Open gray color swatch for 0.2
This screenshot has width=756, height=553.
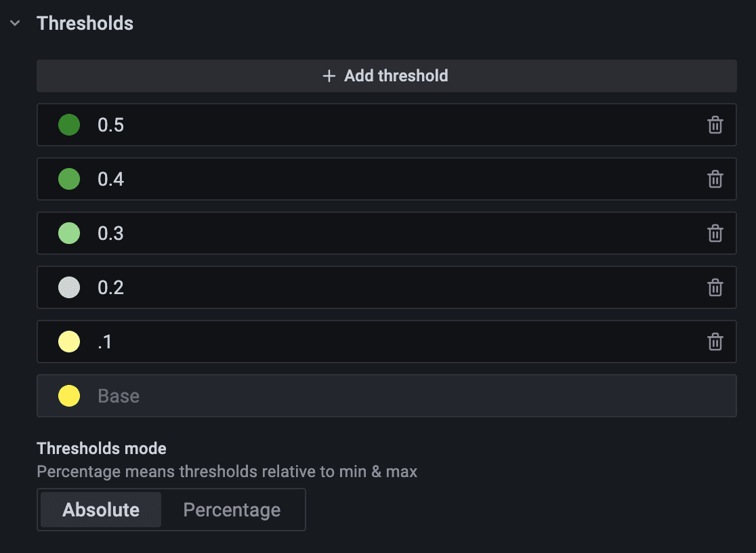69,288
